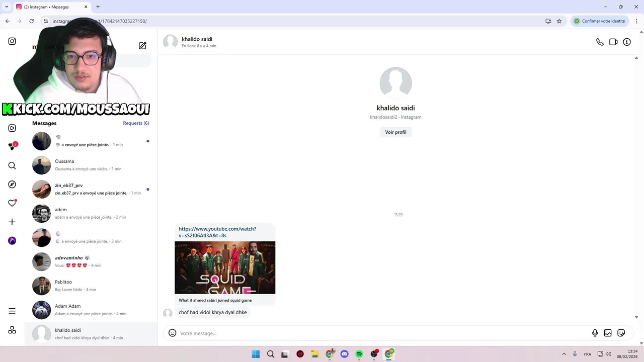Open File Explorer from taskbar
The width and height of the screenshot is (644, 362).
point(314,354)
